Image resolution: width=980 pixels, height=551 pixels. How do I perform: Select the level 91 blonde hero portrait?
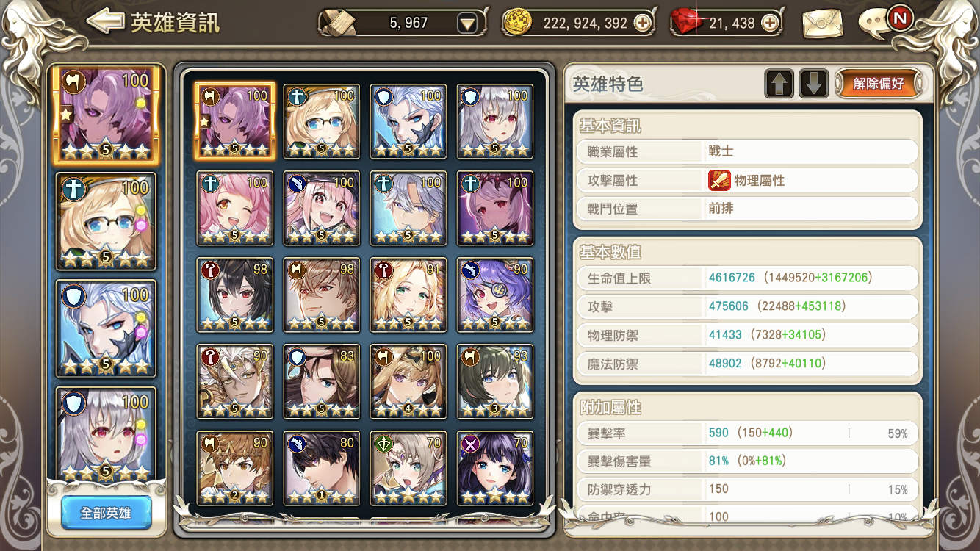[408, 295]
